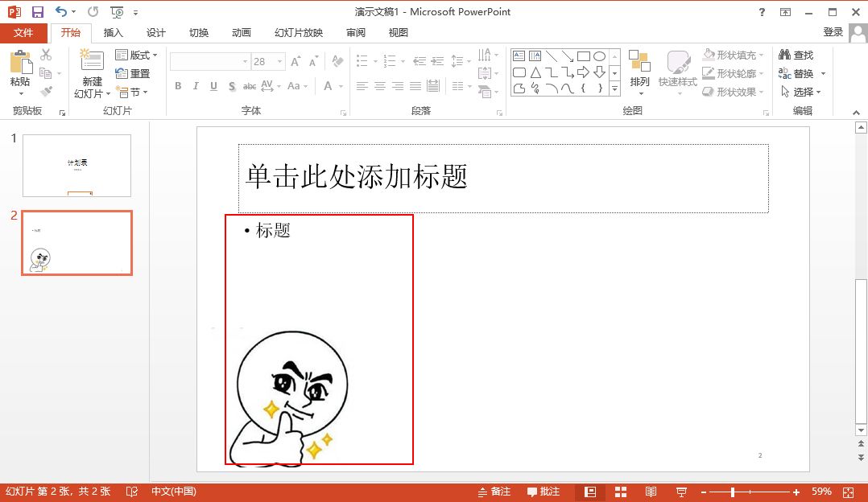Screen dimensions: 868x502
Task: Click the 粘贴 paste icon
Action: (20, 63)
